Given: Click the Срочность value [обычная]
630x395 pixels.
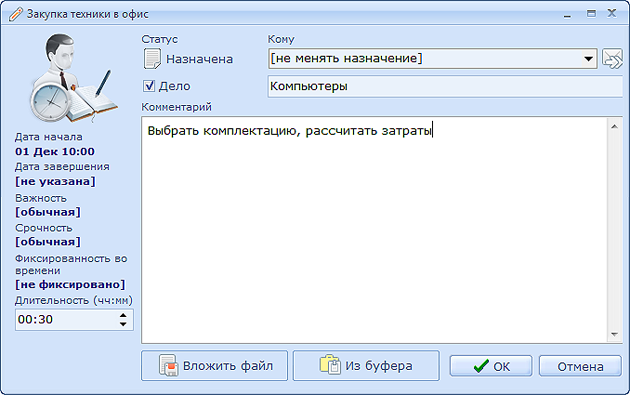Looking at the screenshot, I should coord(48,242).
